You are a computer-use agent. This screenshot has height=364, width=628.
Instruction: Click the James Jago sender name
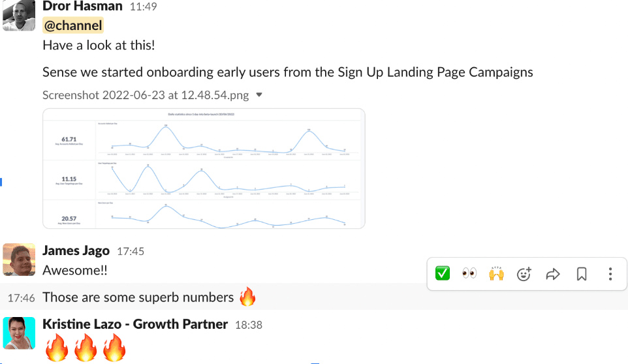pyautogui.click(x=76, y=251)
